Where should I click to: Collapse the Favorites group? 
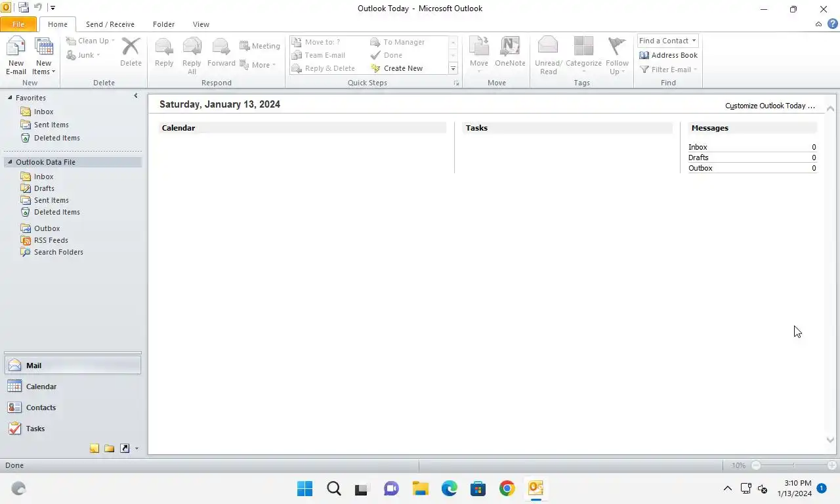10,98
